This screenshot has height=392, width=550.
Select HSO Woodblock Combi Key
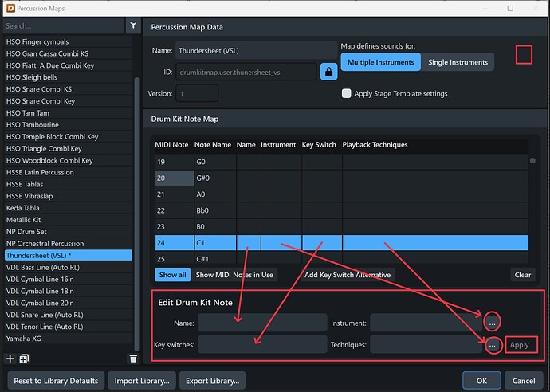(x=69, y=161)
